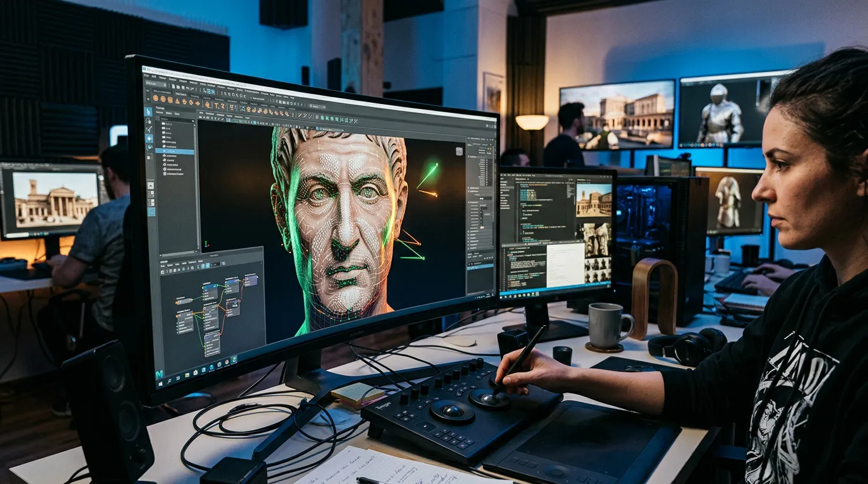Open the soldier figures thumbnail grid on second monitor
The height and width of the screenshot is (484, 868).
(598, 270)
